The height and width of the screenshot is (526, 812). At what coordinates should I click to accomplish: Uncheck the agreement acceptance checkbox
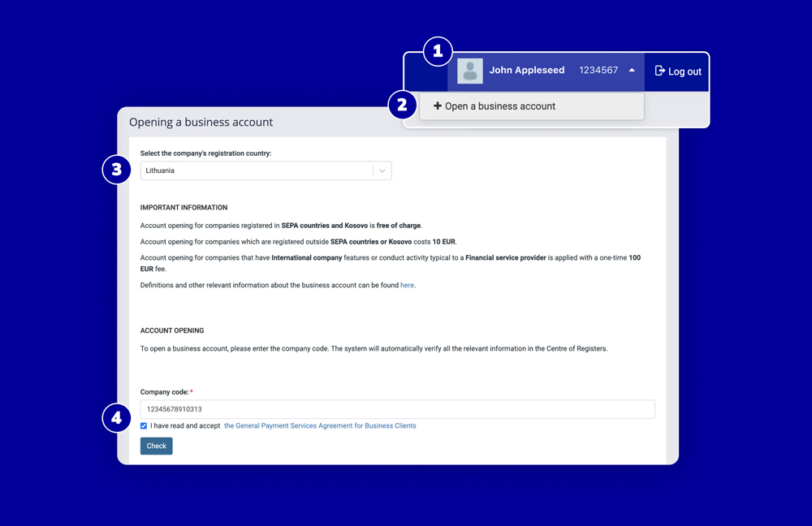144,425
